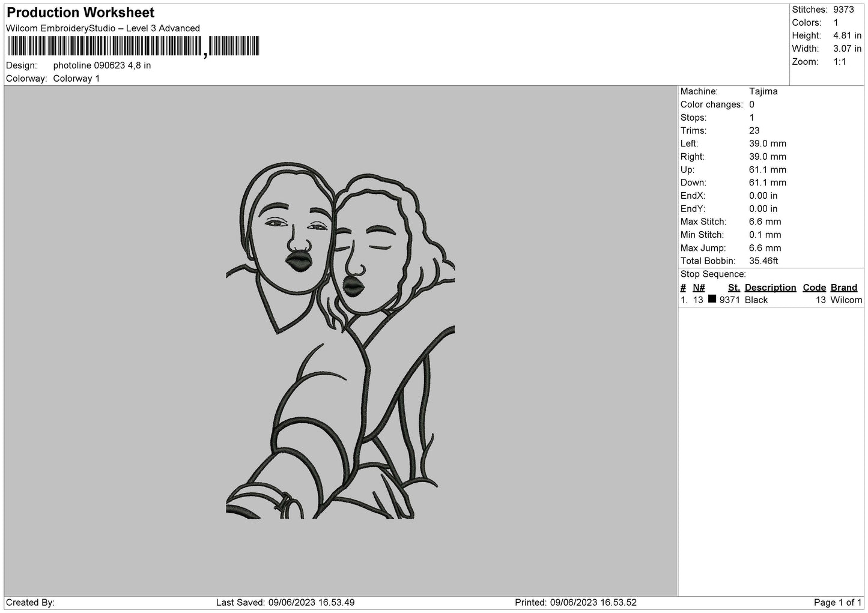Click the Total Bobbin value 35.46ft

coord(763,261)
